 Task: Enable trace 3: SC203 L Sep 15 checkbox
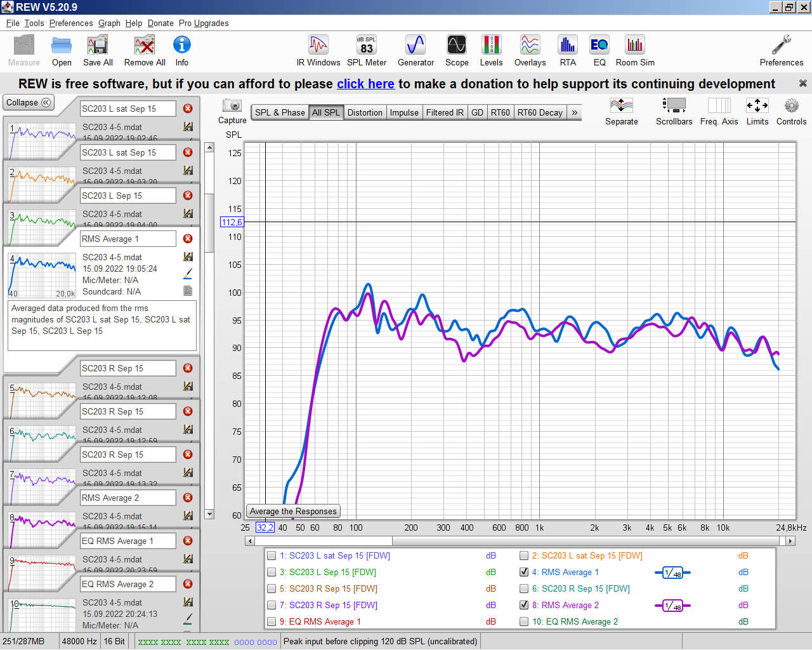pyautogui.click(x=272, y=572)
